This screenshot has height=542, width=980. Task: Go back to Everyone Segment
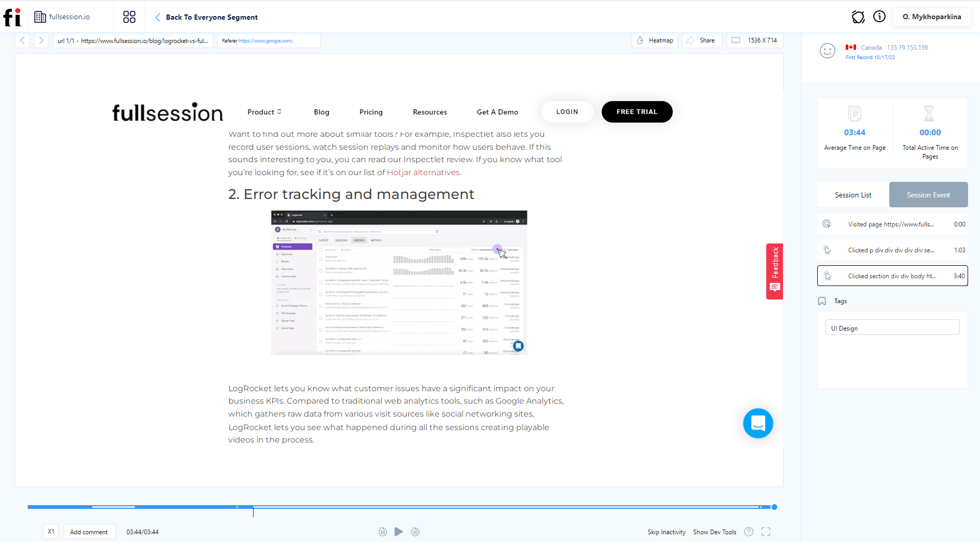pyautogui.click(x=206, y=17)
